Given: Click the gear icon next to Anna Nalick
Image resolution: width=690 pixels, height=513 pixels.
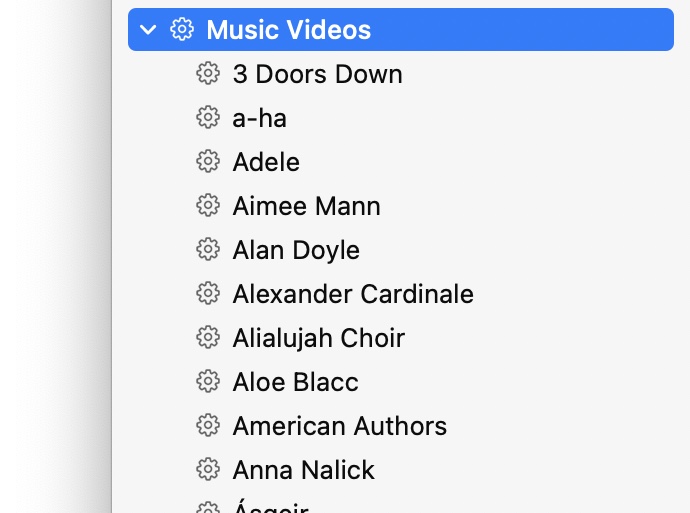Looking at the screenshot, I should pos(207,470).
